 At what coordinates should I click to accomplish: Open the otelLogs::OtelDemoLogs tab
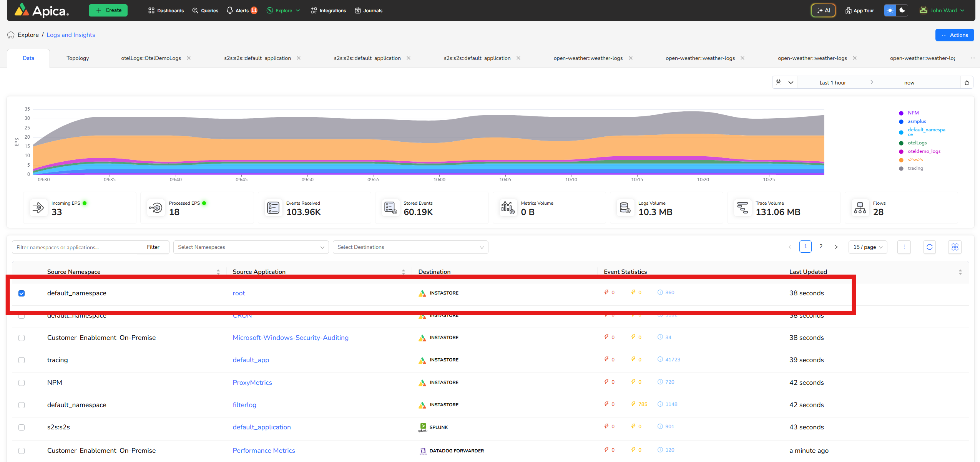tap(151, 58)
